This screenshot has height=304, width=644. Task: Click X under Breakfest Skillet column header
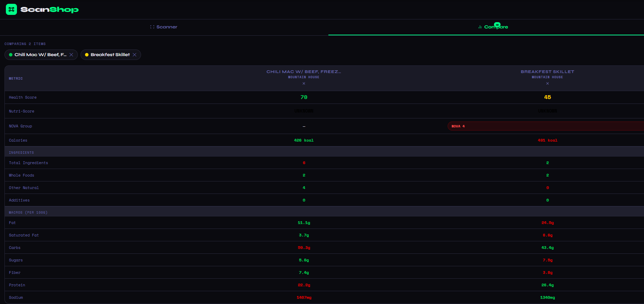(x=547, y=83)
